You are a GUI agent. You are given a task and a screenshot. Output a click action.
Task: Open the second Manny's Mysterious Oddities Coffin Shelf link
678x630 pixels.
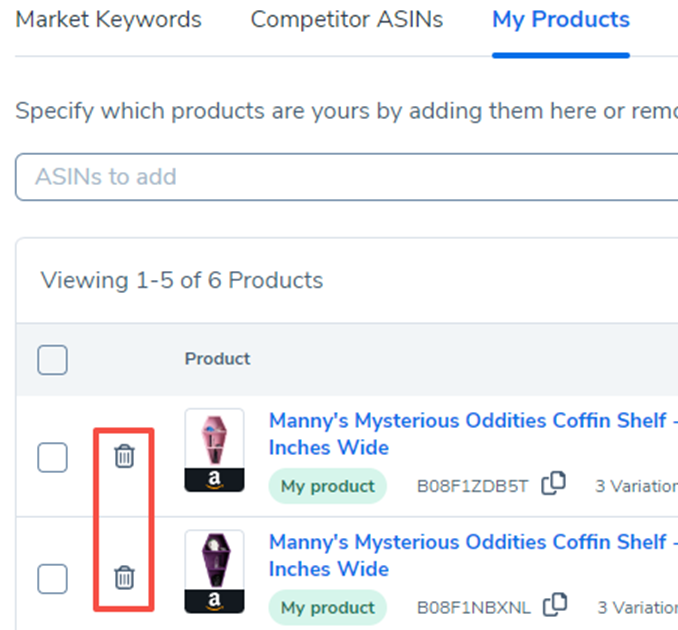tap(467, 542)
